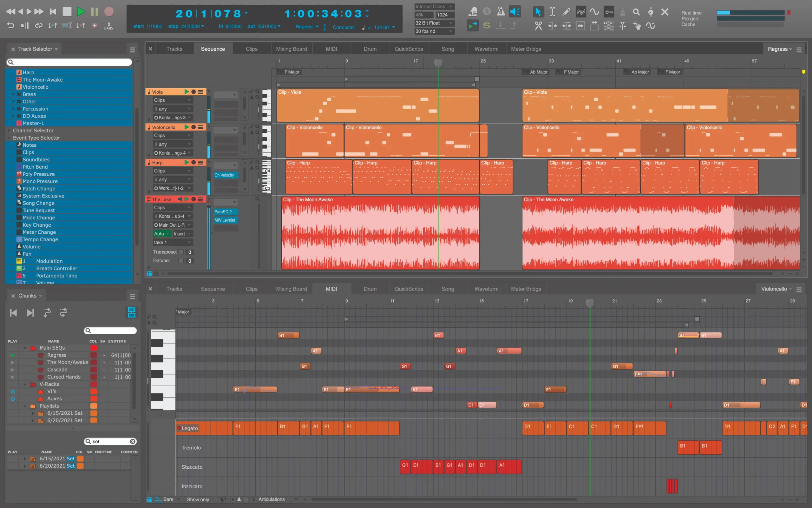Open the Auto automation mode dropdown
The width and height of the screenshot is (812, 508).
tap(162, 233)
